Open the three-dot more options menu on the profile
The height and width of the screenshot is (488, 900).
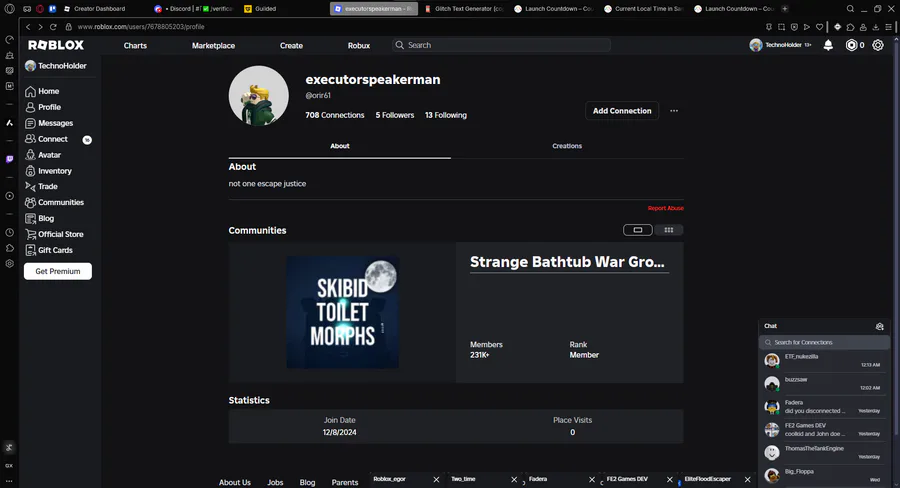tap(674, 111)
